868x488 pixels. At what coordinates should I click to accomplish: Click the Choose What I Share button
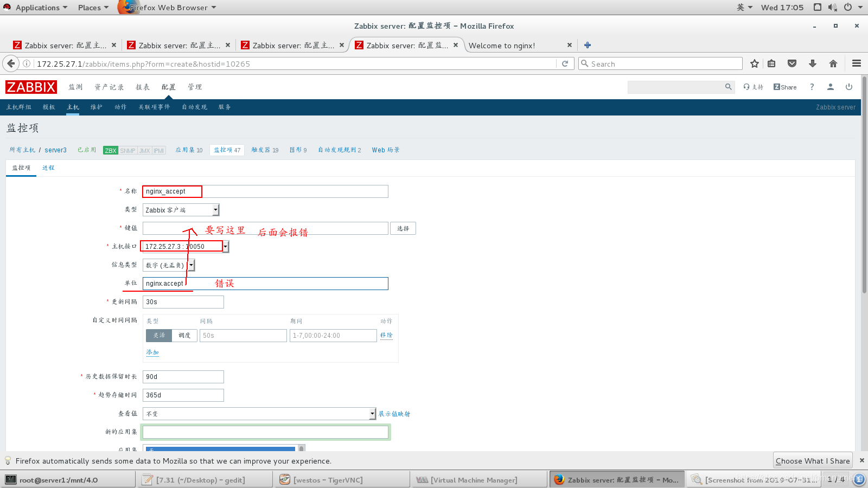coord(813,460)
